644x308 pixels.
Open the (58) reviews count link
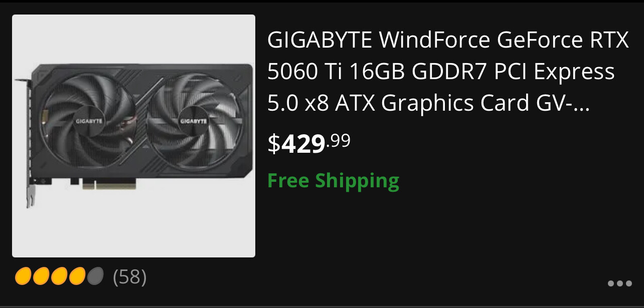click(130, 276)
